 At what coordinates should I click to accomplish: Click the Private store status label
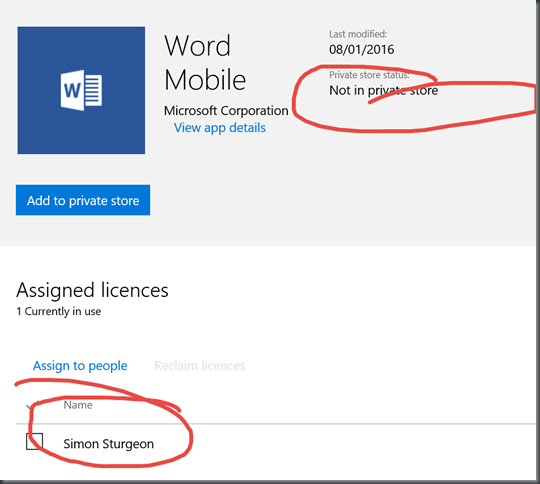coord(369,75)
